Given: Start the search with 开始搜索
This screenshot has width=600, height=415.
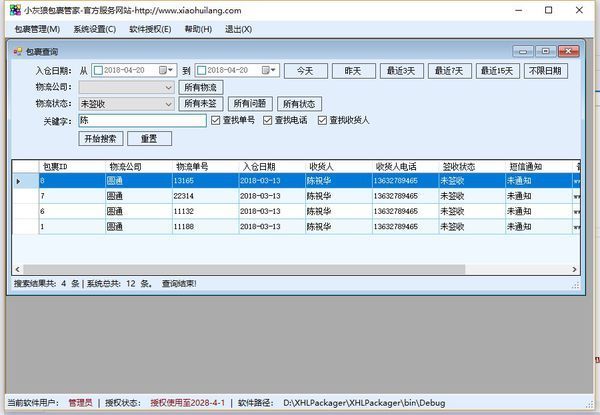Looking at the screenshot, I should [101, 138].
